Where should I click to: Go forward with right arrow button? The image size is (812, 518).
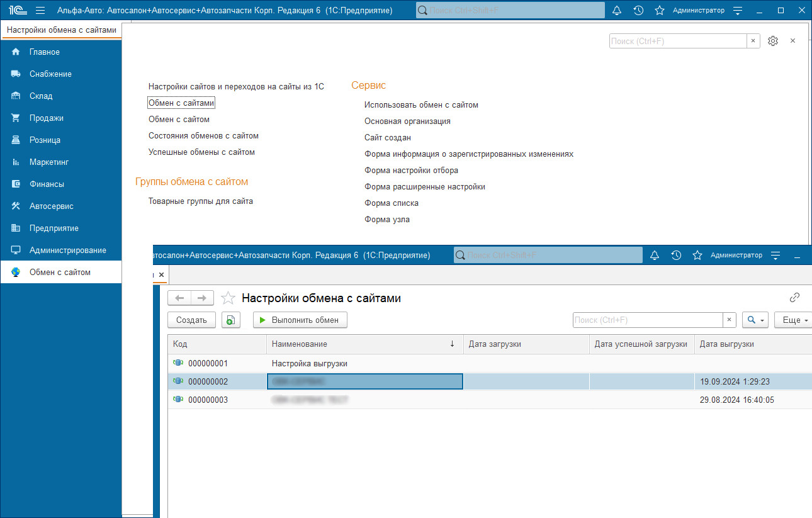pyautogui.click(x=202, y=298)
